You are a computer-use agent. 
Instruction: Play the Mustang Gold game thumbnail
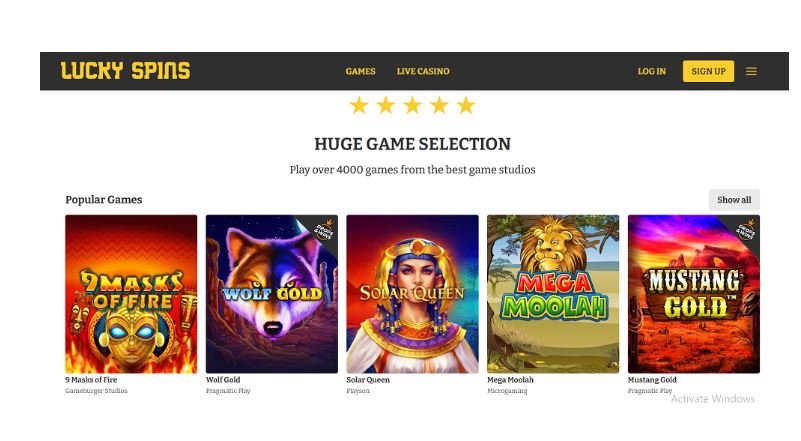(x=694, y=294)
